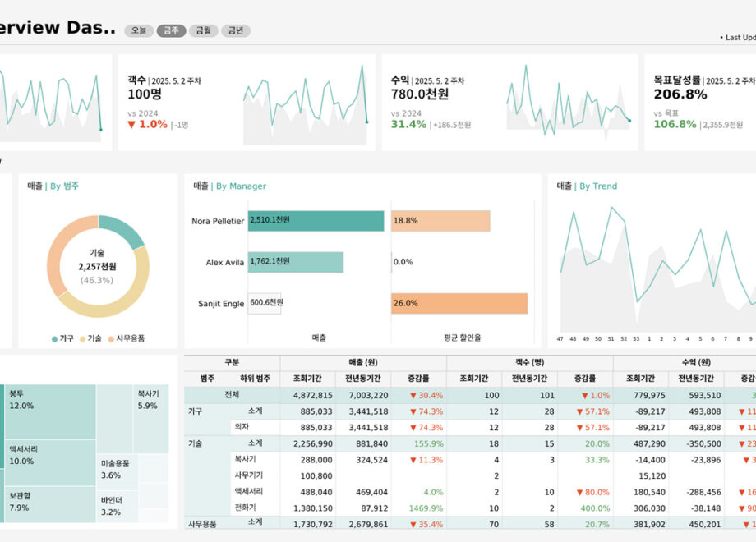Viewport: 756px width, 542px height.
Task: Click the 사무용품 legend color dot
Action: (111, 338)
